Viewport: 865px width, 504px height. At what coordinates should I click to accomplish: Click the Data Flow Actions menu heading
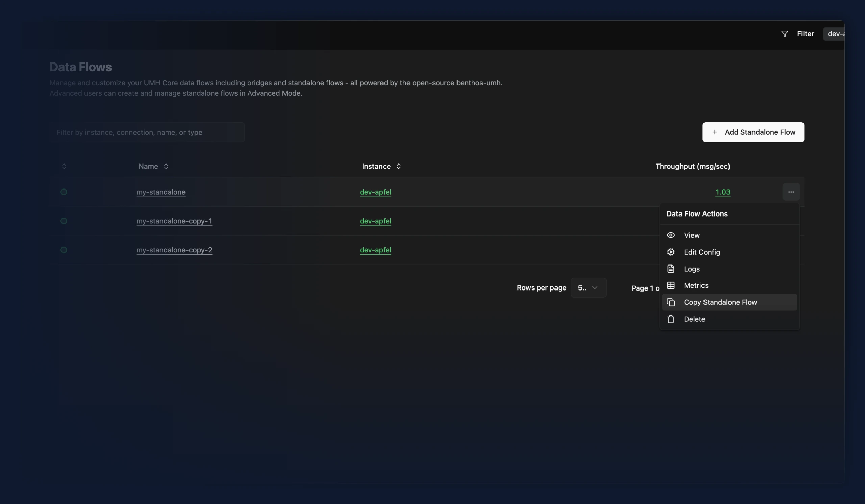[697, 214]
